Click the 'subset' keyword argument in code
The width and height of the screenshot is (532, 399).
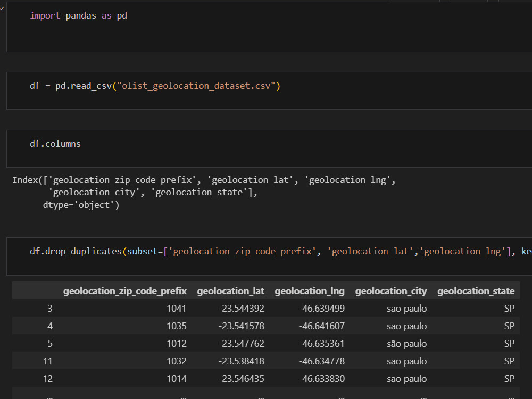[x=142, y=251]
